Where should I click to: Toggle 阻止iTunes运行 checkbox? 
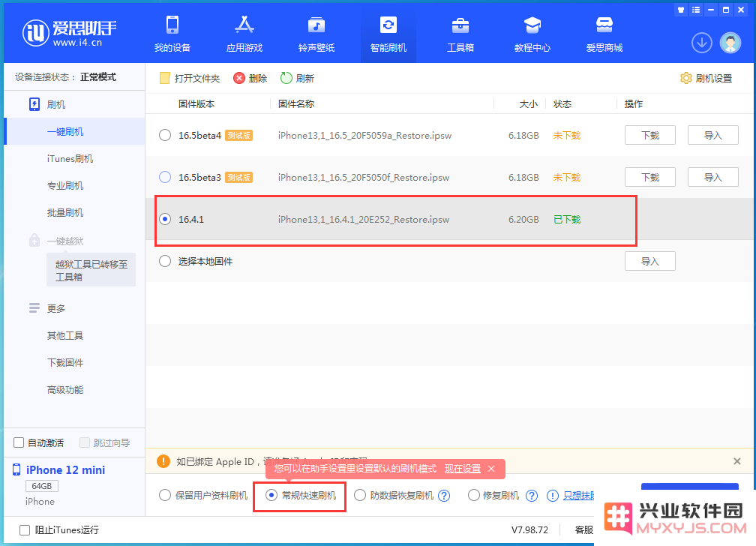(x=25, y=530)
